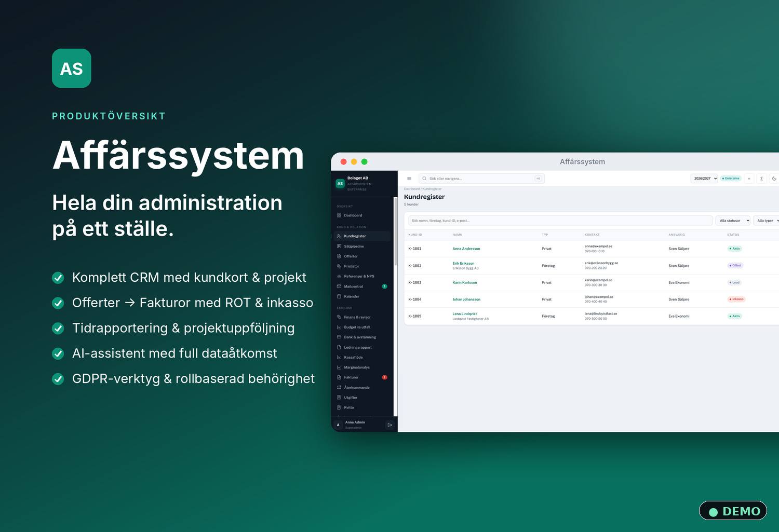
Task: Click the Mailcentral envelope icon
Action: [x=339, y=287]
